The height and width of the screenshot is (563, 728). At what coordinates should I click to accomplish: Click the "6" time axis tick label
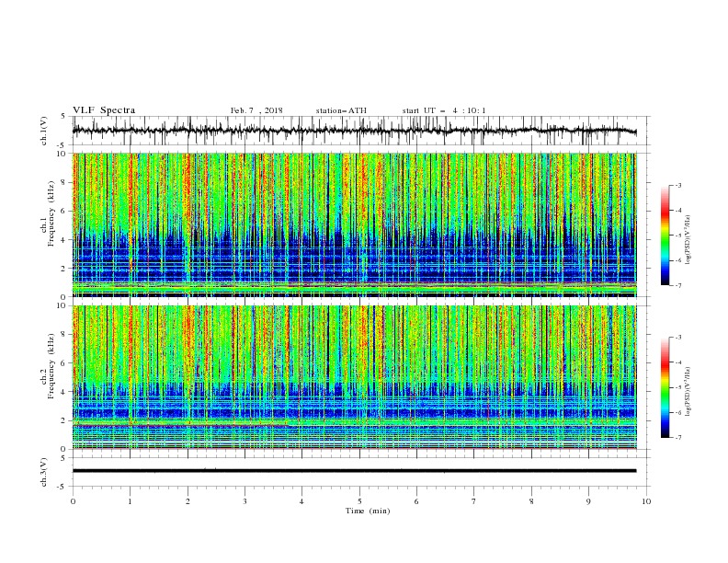416,501
